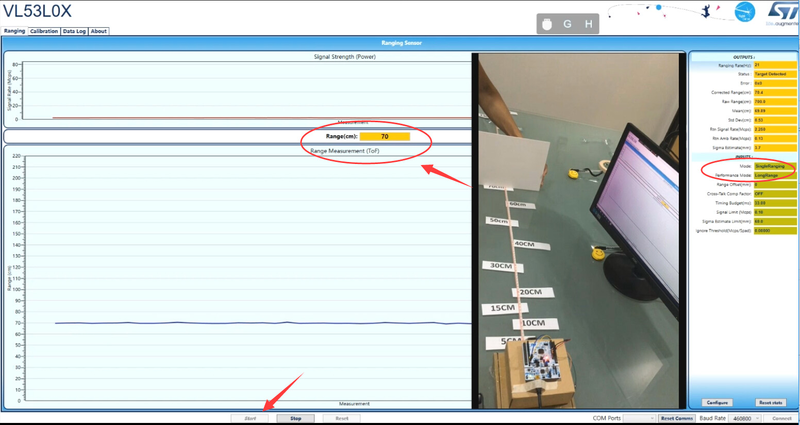Click the Signal Limit (Mcps) value field

pos(774,212)
